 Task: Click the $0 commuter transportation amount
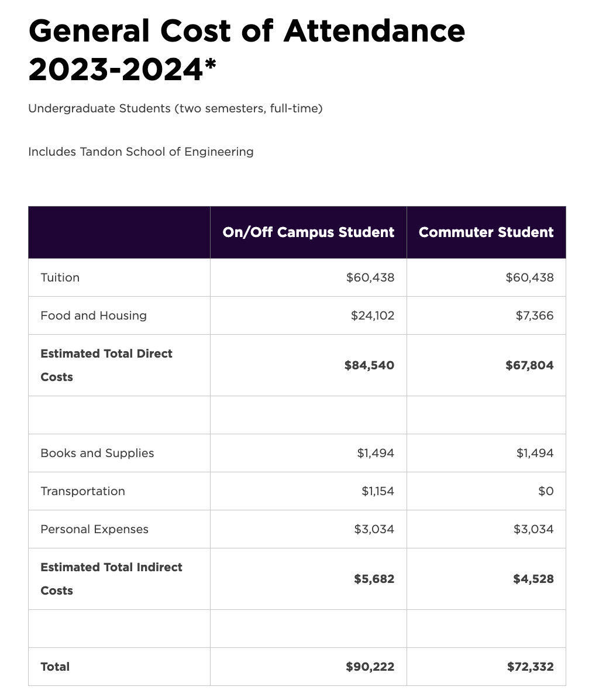546,491
